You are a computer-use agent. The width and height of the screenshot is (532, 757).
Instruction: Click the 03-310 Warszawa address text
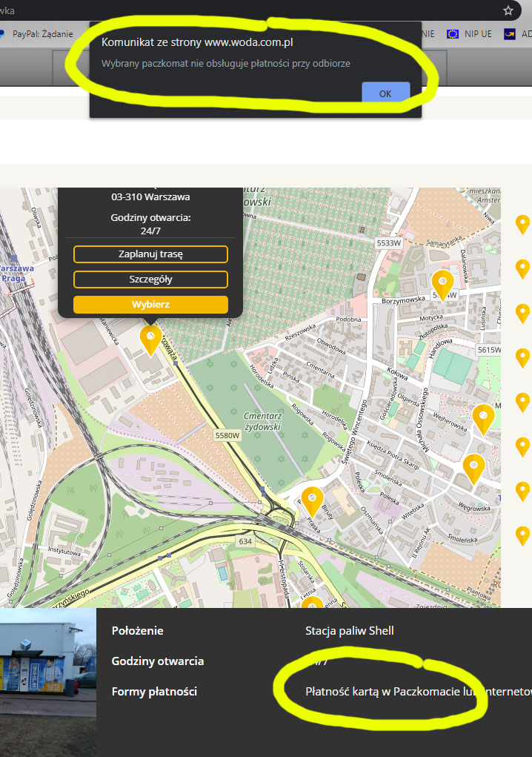[150, 197]
